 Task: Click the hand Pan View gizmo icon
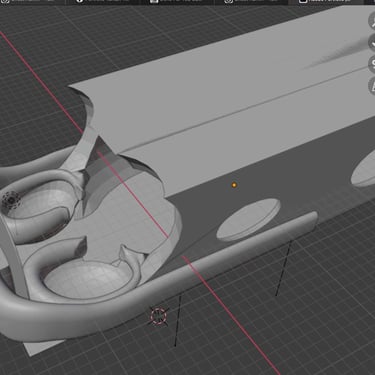pyautogui.click(x=372, y=42)
